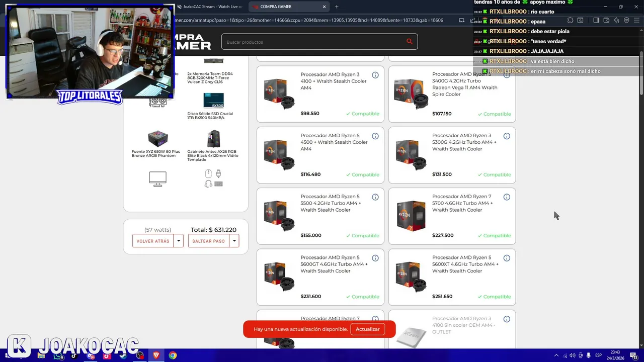
Task: Open a new browser tab
Action: (x=337, y=7)
